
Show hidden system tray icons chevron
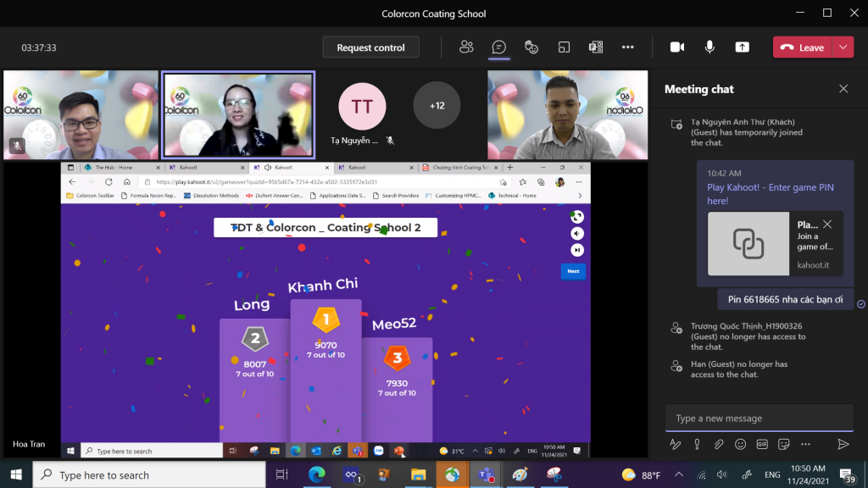(679, 474)
